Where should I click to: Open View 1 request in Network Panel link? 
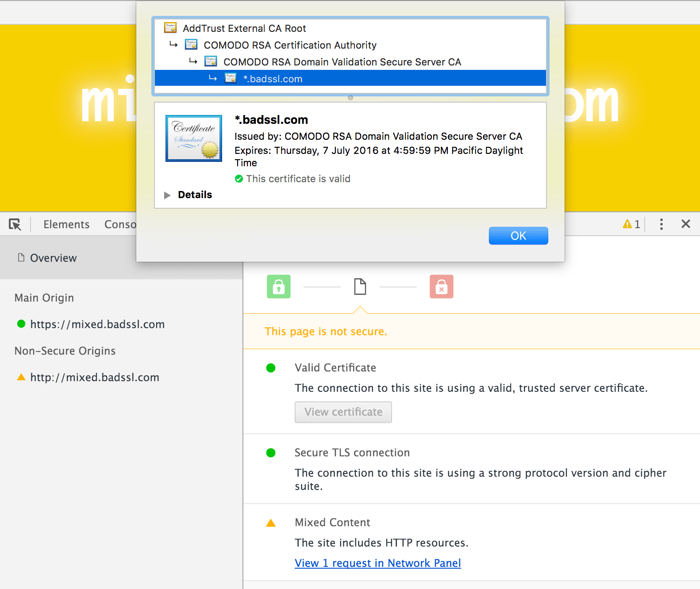377,563
